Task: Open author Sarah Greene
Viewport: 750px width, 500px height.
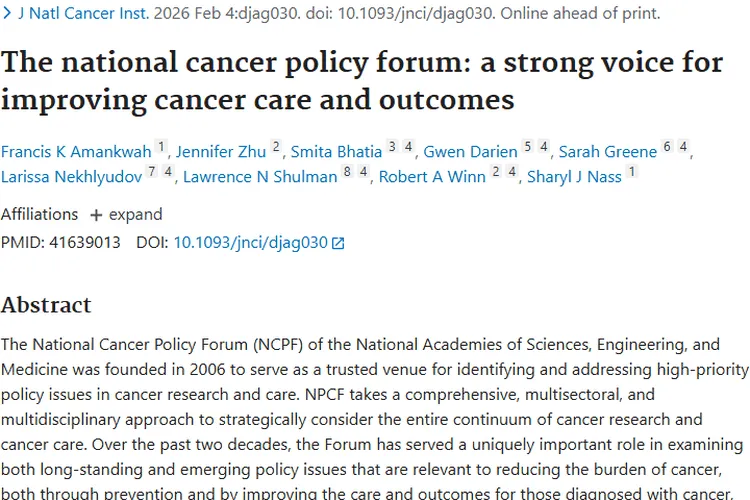Action: click(x=608, y=152)
